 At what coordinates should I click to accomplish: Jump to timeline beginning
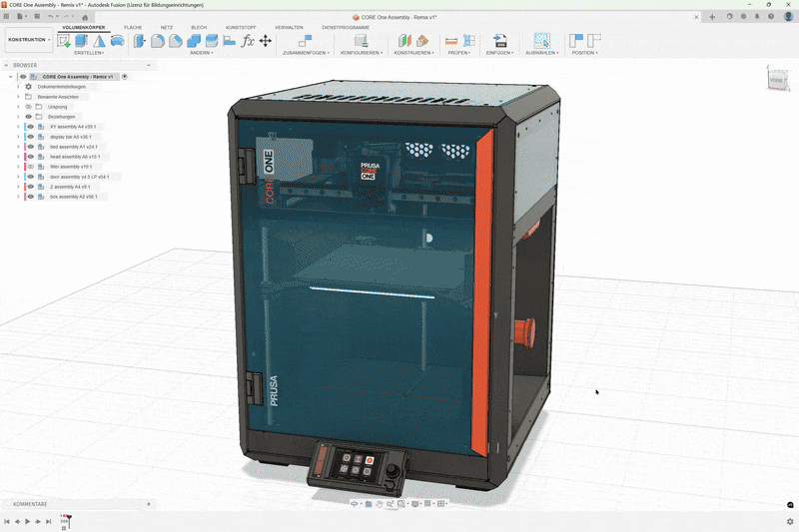pyautogui.click(x=7, y=521)
